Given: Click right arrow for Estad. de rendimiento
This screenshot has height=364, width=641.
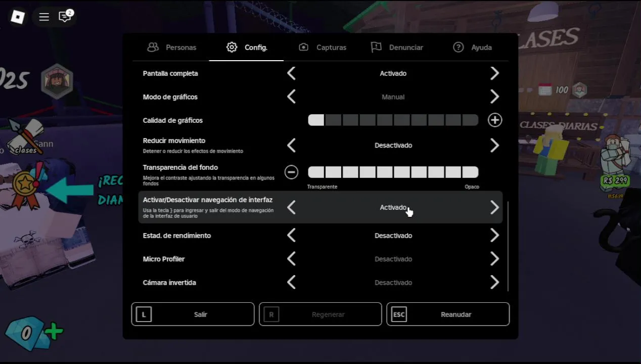Looking at the screenshot, I should (x=494, y=236).
